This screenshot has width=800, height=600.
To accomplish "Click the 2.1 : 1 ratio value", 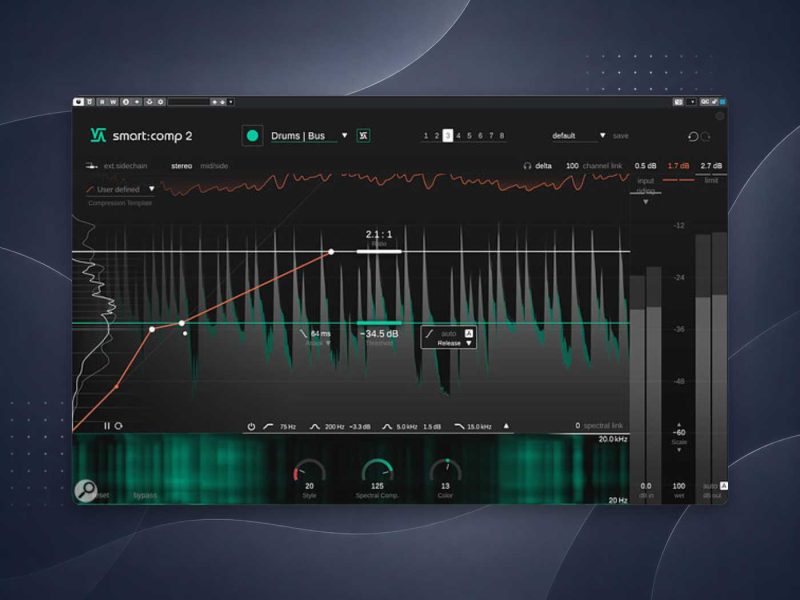I will click(379, 234).
